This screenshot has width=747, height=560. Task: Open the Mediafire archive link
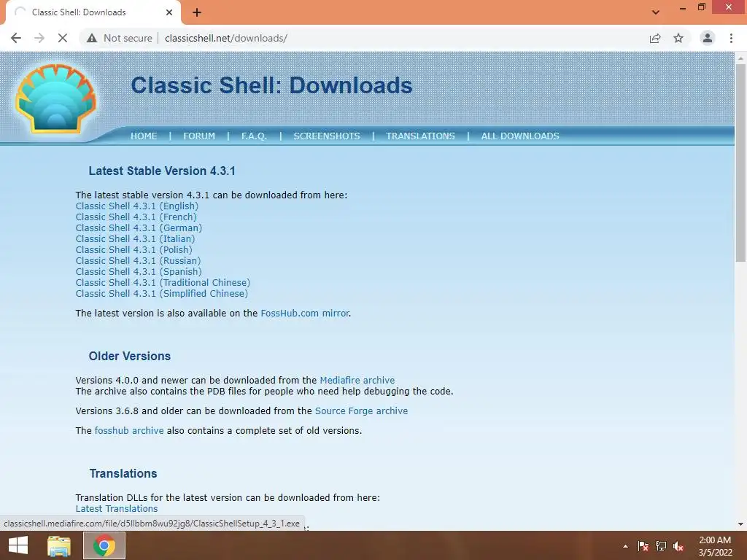[x=357, y=381]
